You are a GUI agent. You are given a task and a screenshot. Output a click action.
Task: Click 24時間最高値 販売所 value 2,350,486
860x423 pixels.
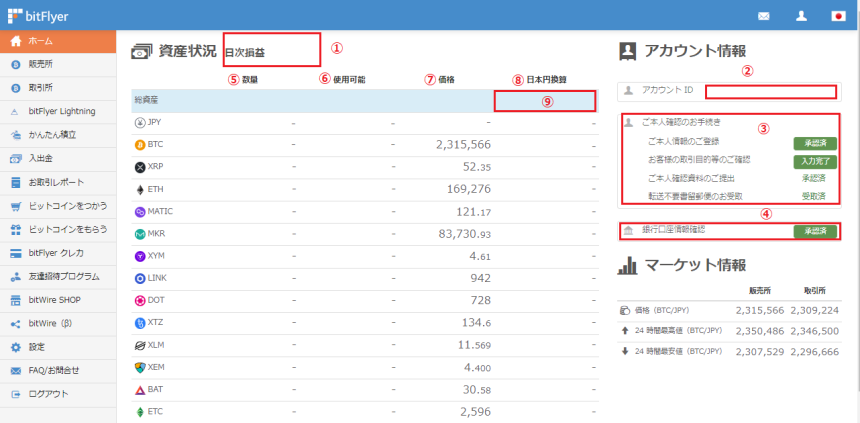pyautogui.click(x=760, y=331)
